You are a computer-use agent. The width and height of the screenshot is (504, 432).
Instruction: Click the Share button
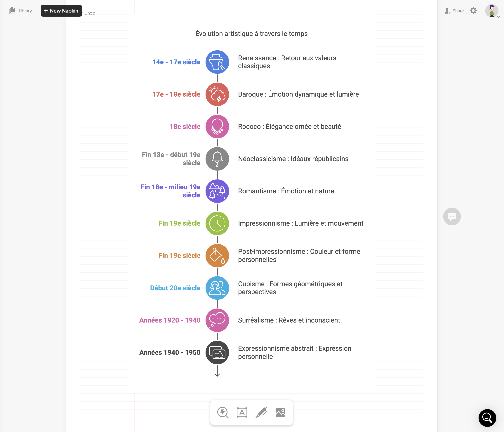(x=454, y=11)
